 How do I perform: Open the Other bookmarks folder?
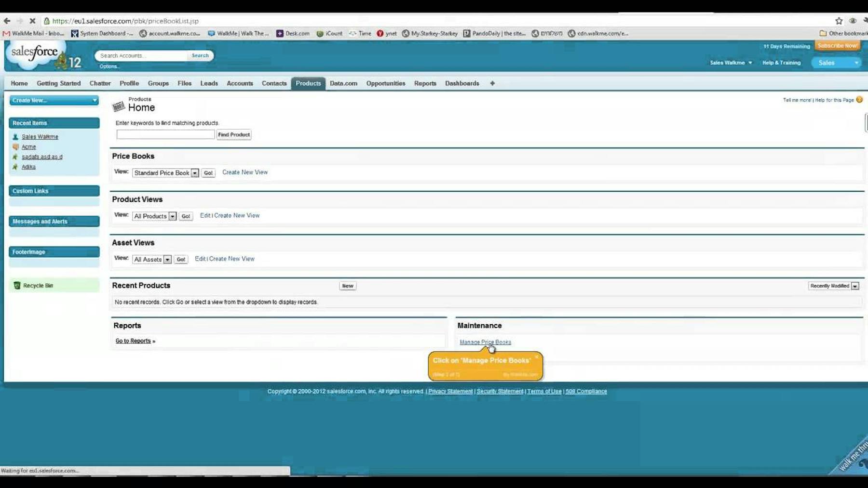843,33
